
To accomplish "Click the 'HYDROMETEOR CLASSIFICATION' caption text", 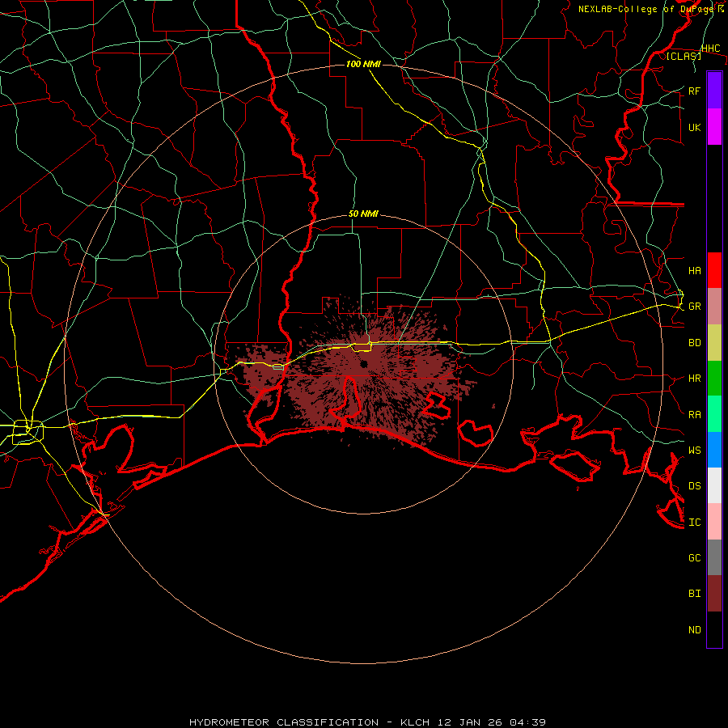I will point(284,722).
